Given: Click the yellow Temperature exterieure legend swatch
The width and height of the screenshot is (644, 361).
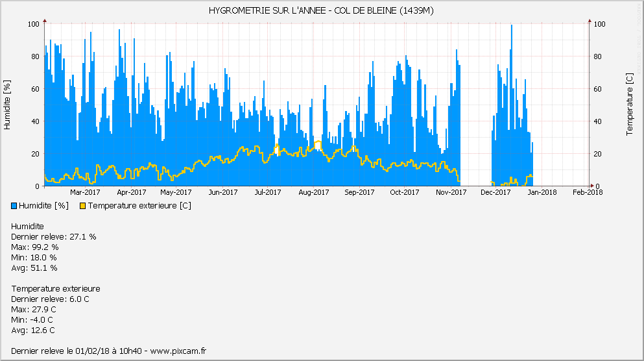Looking at the screenshot, I should tap(82, 206).
